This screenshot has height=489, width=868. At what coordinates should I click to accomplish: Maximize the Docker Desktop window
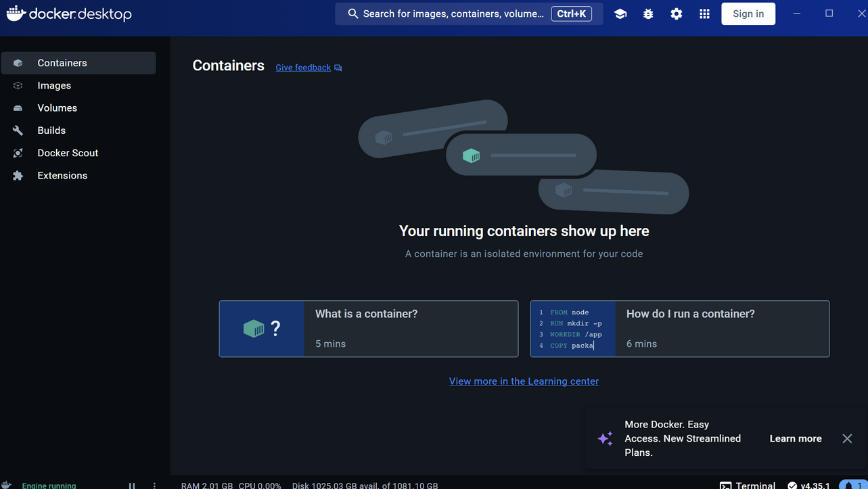[829, 14]
